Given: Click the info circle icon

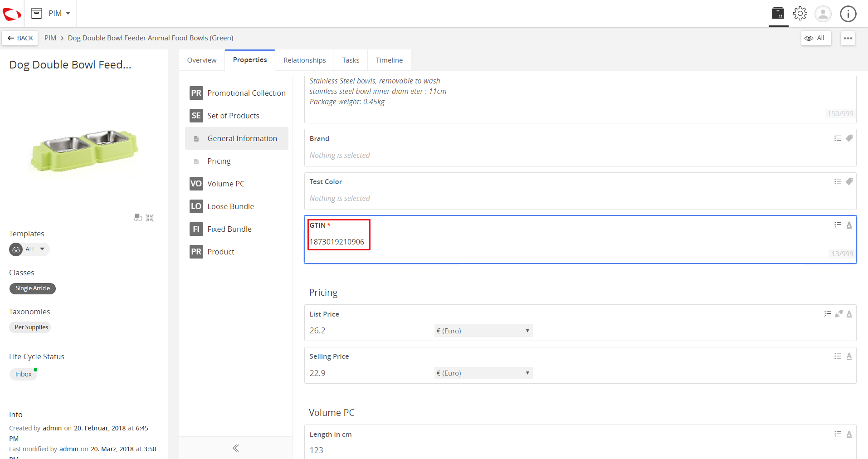Looking at the screenshot, I should (848, 14).
